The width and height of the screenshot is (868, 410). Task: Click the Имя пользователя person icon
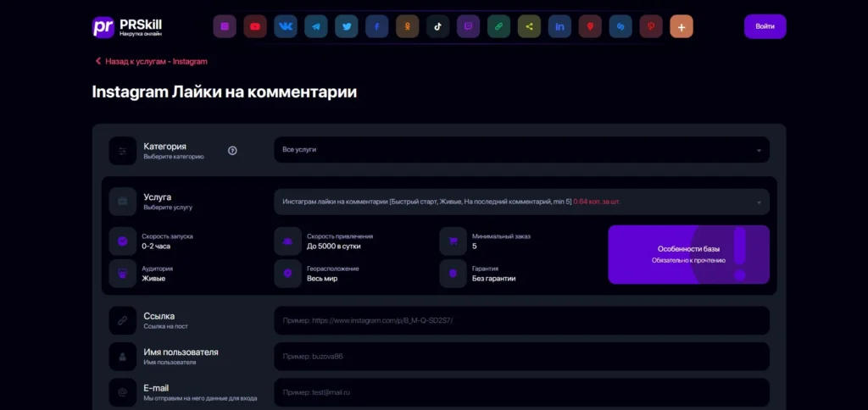point(123,357)
